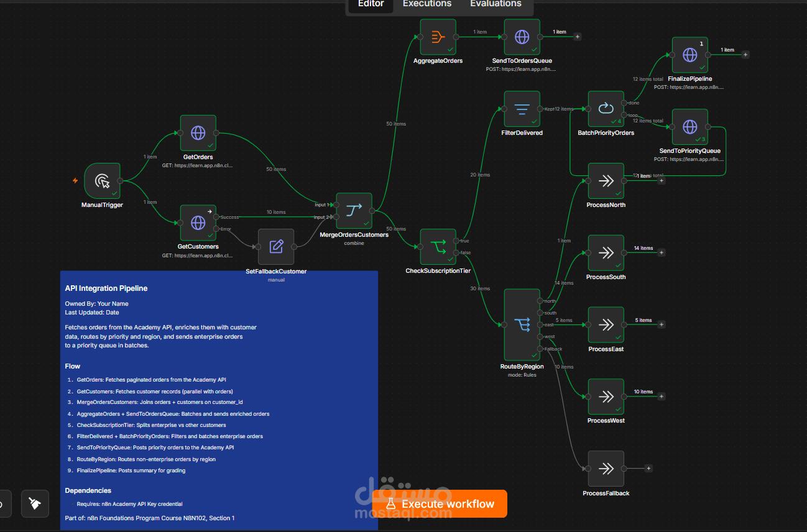The width and height of the screenshot is (807, 532).
Task: Click the SendToPriorityQueue node icon
Action: (689, 127)
